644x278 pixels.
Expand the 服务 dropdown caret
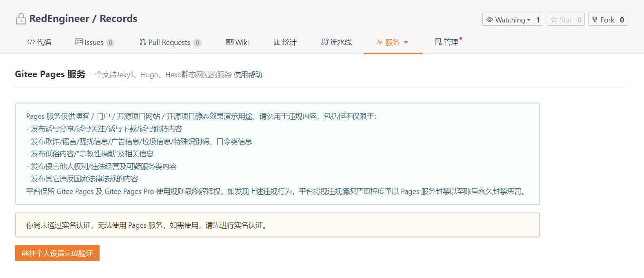coord(406,42)
